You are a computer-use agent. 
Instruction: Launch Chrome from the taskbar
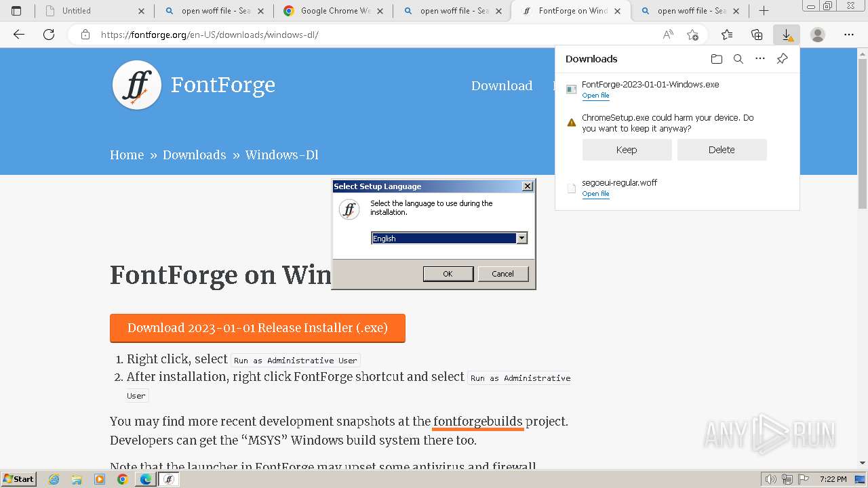pos(122,479)
